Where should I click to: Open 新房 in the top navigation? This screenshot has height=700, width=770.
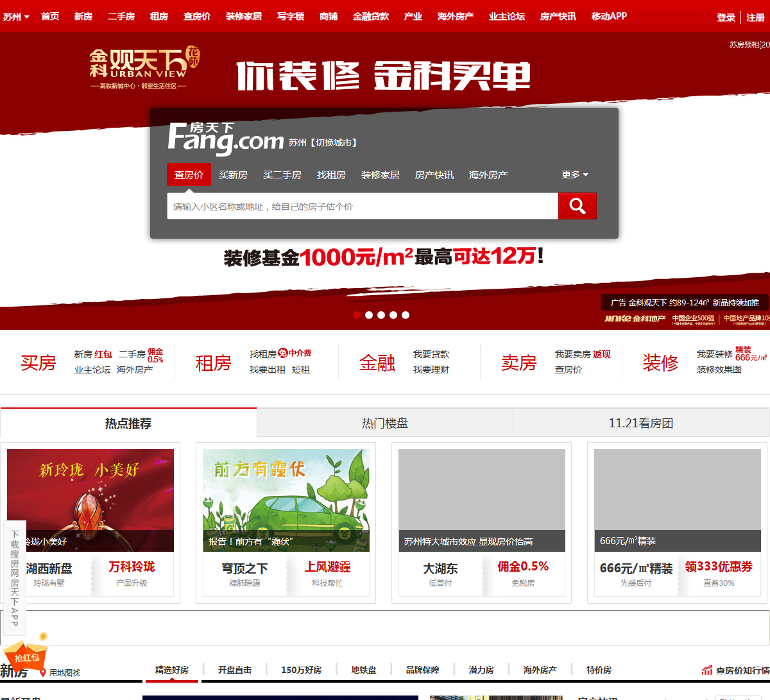click(x=83, y=16)
